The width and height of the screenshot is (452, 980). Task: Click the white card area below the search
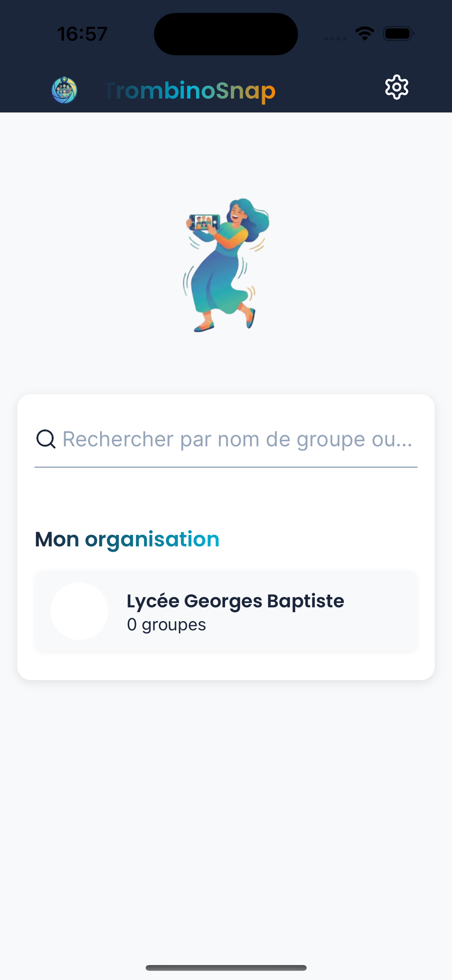(x=226, y=498)
